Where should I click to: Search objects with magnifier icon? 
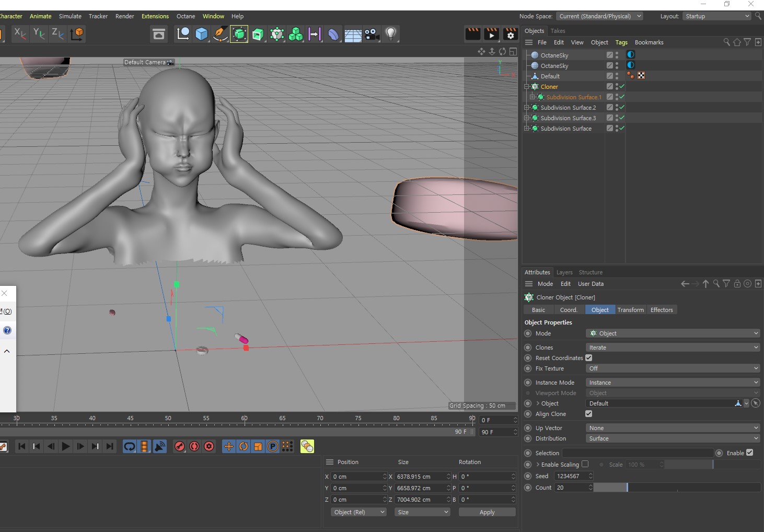point(726,42)
